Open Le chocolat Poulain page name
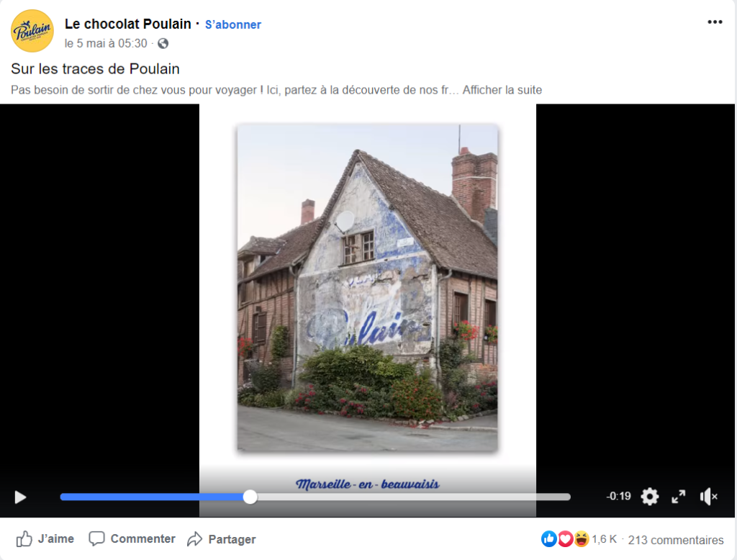Screen dimensions: 737x560 click(128, 24)
